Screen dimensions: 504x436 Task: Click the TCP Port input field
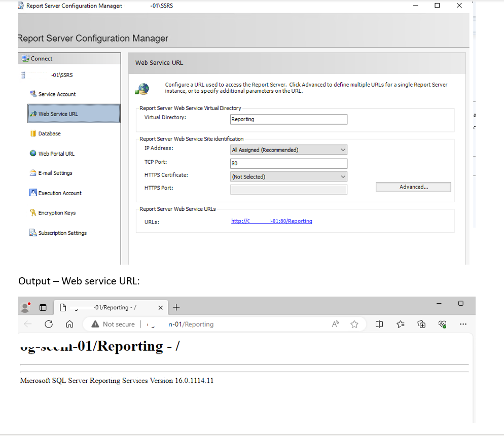(289, 164)
